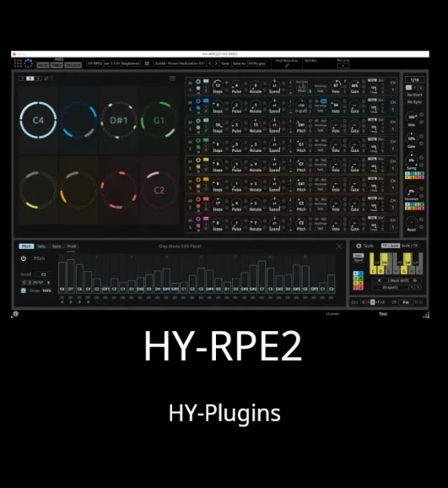
Task: Open the hamburger preset menu icon
Action: (x=147, y=63)
